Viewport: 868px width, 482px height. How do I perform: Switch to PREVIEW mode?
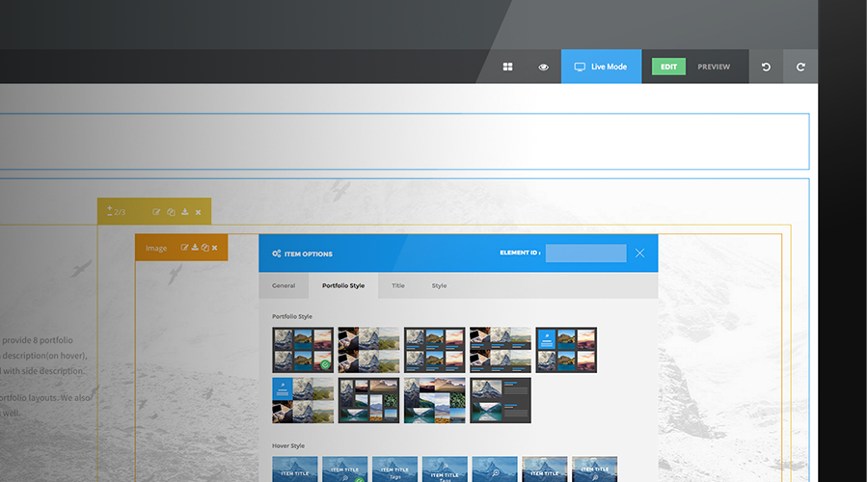[714, 67]
